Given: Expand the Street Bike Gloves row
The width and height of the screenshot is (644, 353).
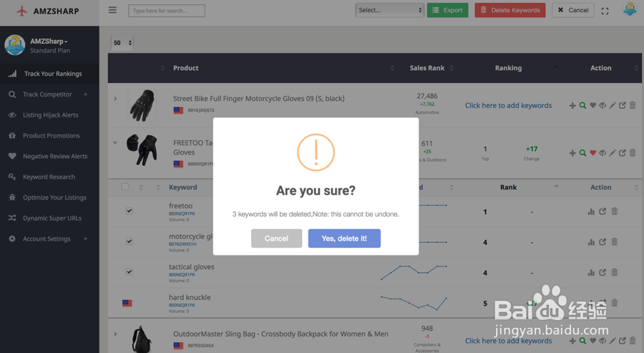Looking at the screenshot, I should (x=115, y=99).
